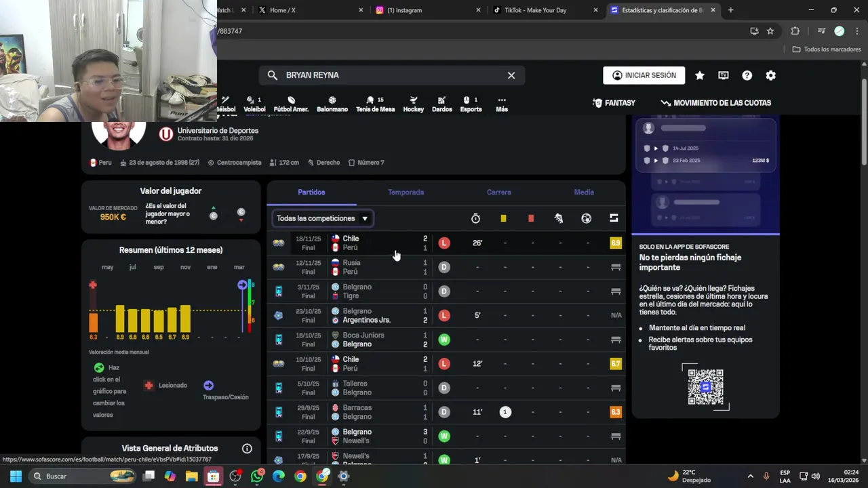Open the Todos los marcadores folder
The width and height of the screenshot is (868, 488).
827,49
